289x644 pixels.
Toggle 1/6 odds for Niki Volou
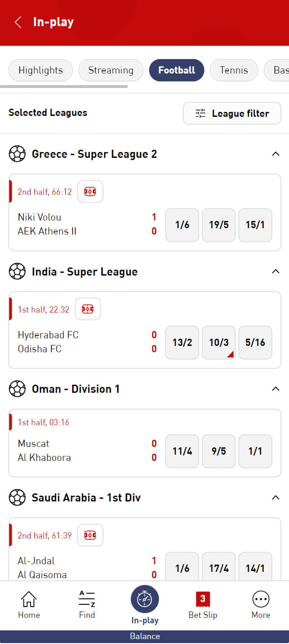[182, 225]
